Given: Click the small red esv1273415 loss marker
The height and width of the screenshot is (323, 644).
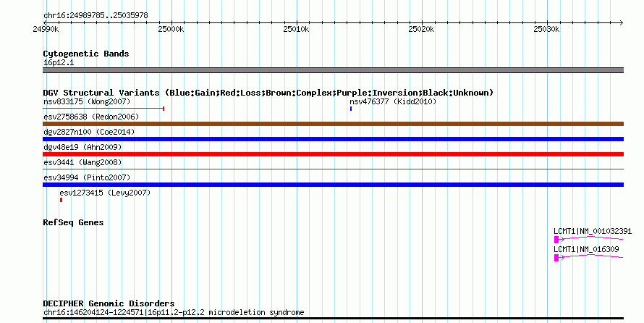Looking at the screenshot, I should pos(62,200).
